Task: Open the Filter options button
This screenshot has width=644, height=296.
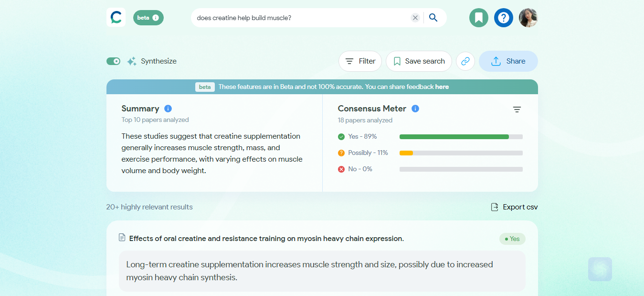Action: [360, 61]
